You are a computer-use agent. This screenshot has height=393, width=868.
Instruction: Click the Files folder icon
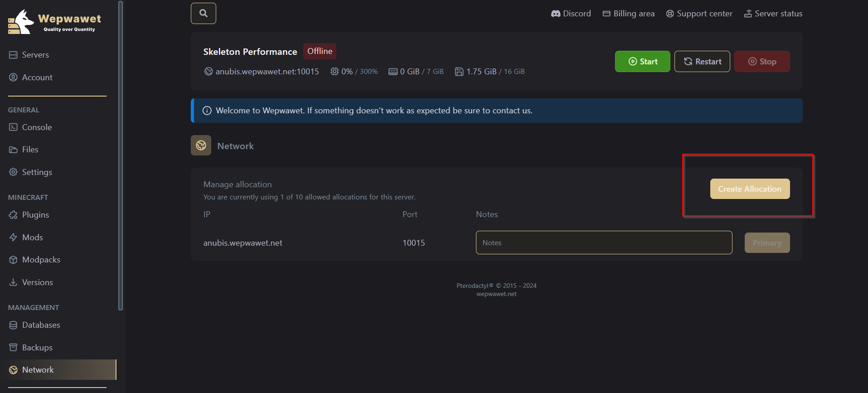pyautogui.click(x=13, y=150)
